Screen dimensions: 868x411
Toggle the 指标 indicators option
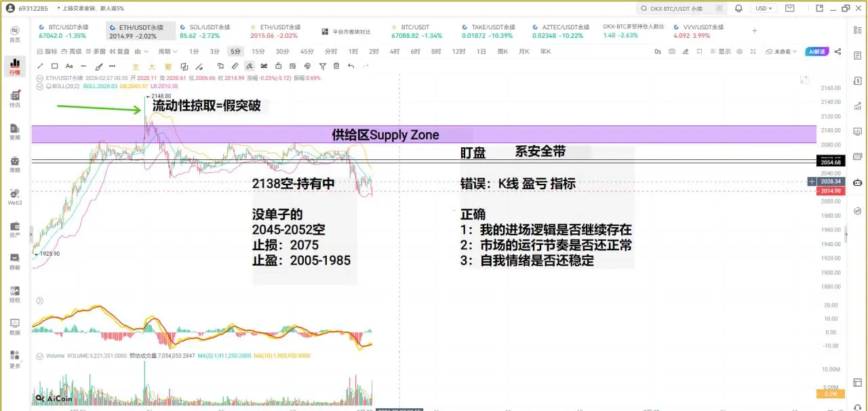coord(48,52)
